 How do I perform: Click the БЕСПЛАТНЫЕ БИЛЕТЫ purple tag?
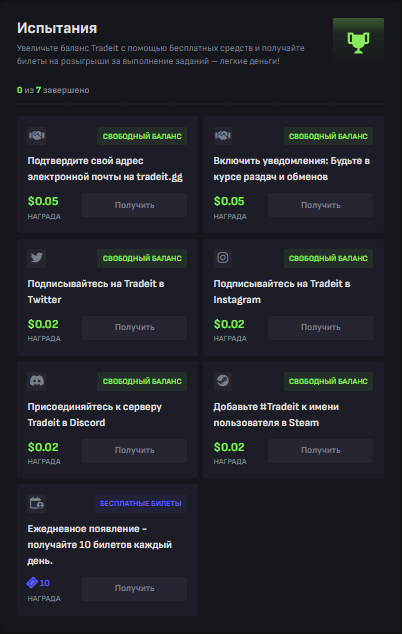click(x=141, y=503)
